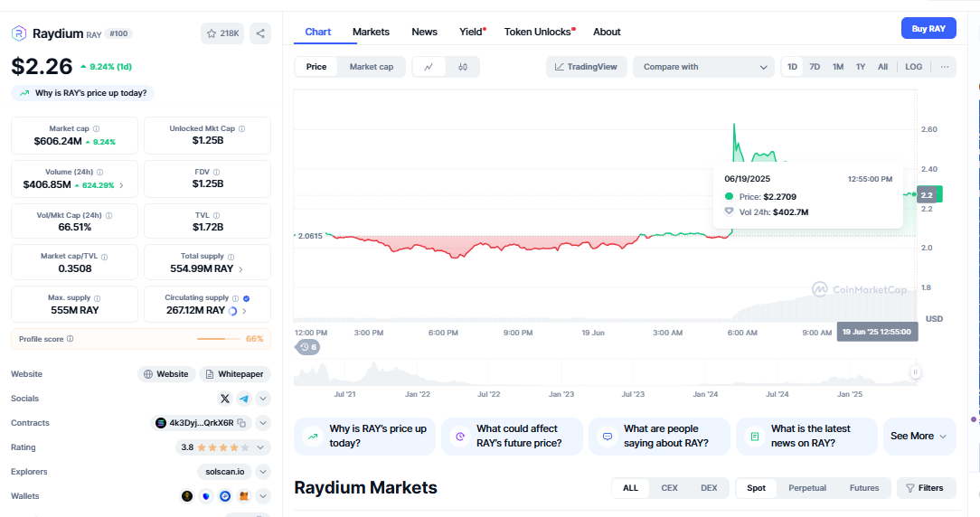Ask What could affect RAY's future price
The image size is (980, 517).
coord(512,437)
